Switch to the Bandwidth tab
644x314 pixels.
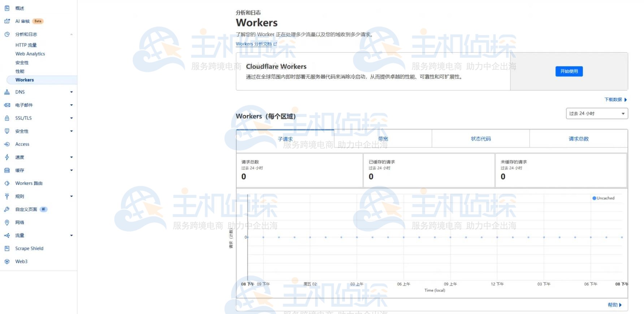coord(383,139)
